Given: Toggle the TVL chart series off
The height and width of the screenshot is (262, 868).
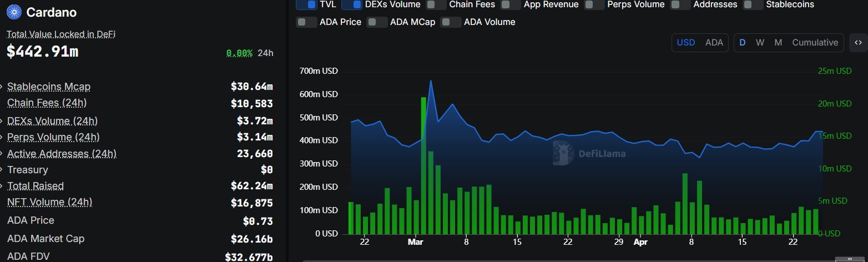Looking at the screenshot, I should [306, 4].
